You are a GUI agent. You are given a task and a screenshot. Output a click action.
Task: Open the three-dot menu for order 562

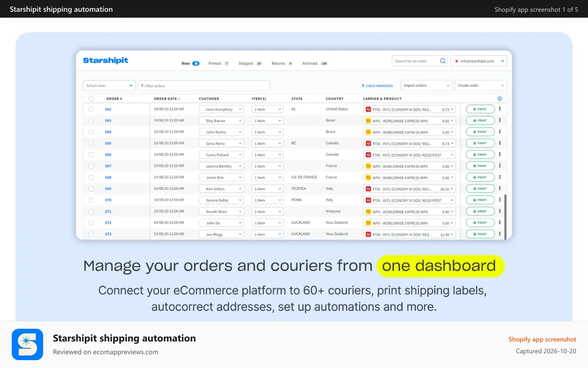(500, 109)
